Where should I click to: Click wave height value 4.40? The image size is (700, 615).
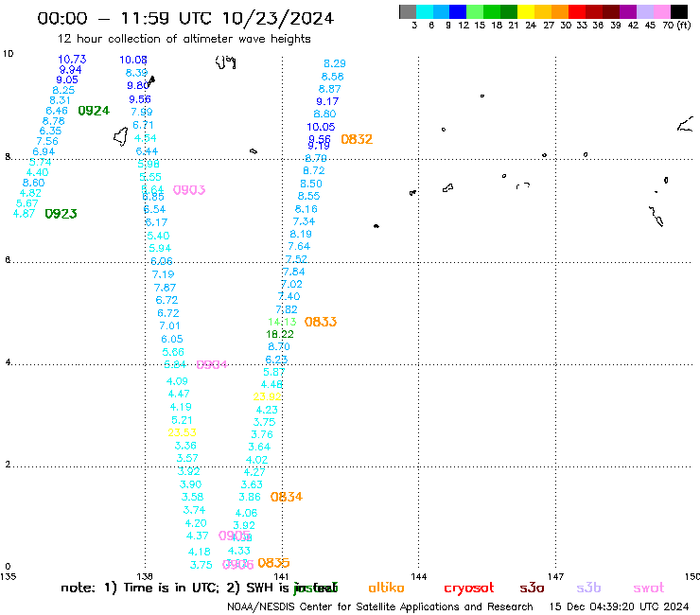(x=37, y=172)
